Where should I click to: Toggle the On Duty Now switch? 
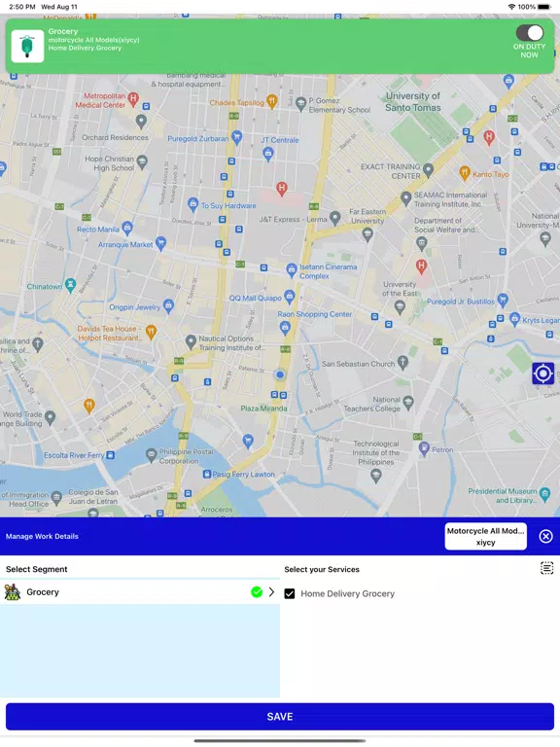(529, 33)
